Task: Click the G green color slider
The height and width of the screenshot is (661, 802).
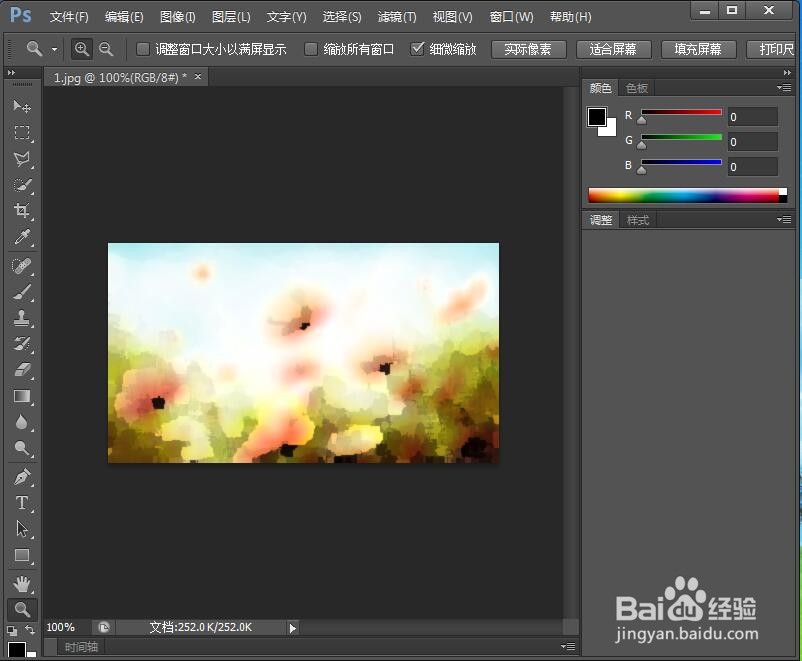Action: coord(681,137)
